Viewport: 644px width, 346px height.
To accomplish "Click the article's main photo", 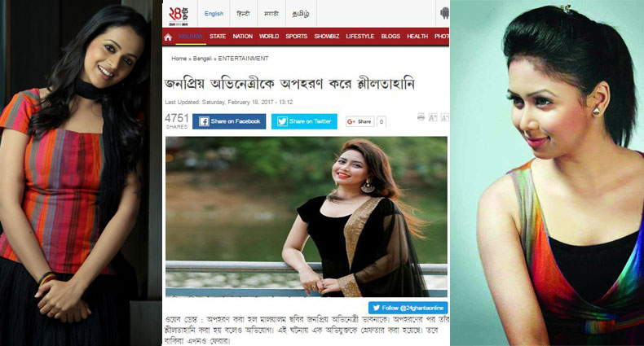I will (307, 217).
